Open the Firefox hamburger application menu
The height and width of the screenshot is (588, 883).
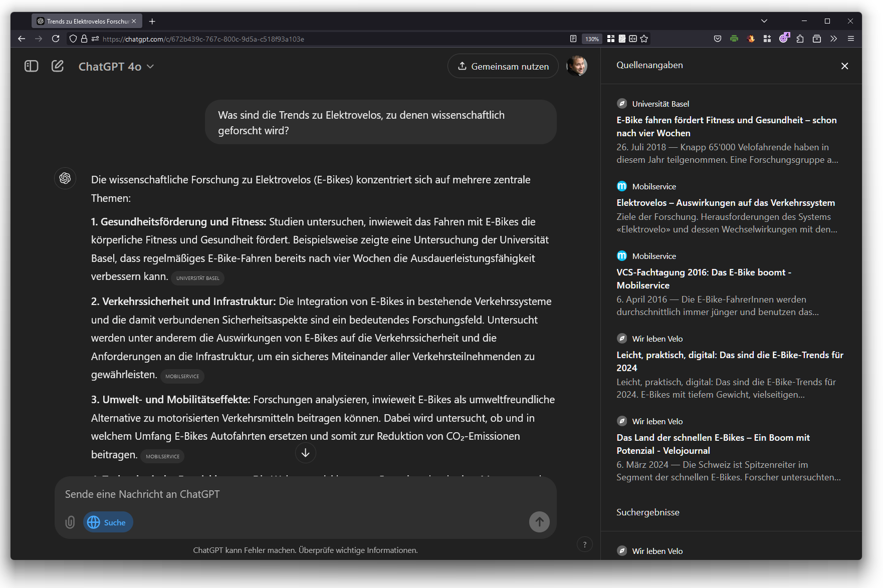[851, 39]
